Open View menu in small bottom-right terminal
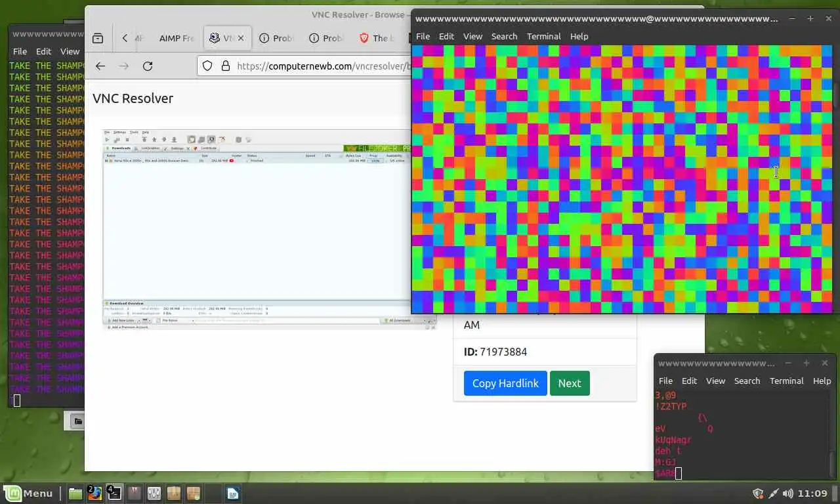 (x=715, y=381)
